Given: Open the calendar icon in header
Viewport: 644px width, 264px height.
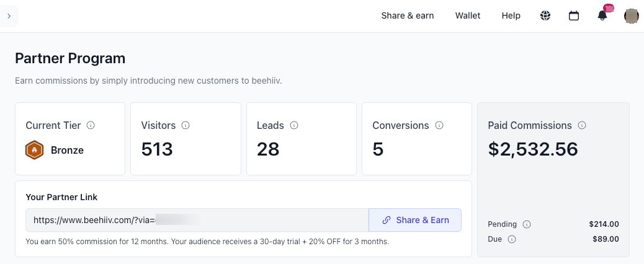Looking at the screenshot, I should pos(574,16).
